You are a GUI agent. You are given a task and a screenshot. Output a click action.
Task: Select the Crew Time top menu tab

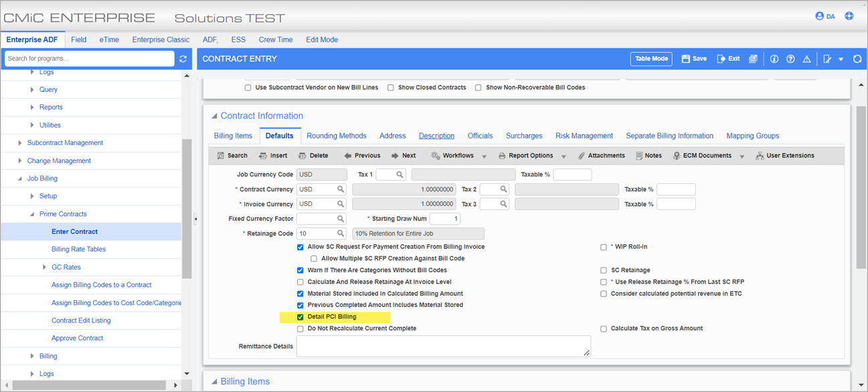(x=276, y=39)
